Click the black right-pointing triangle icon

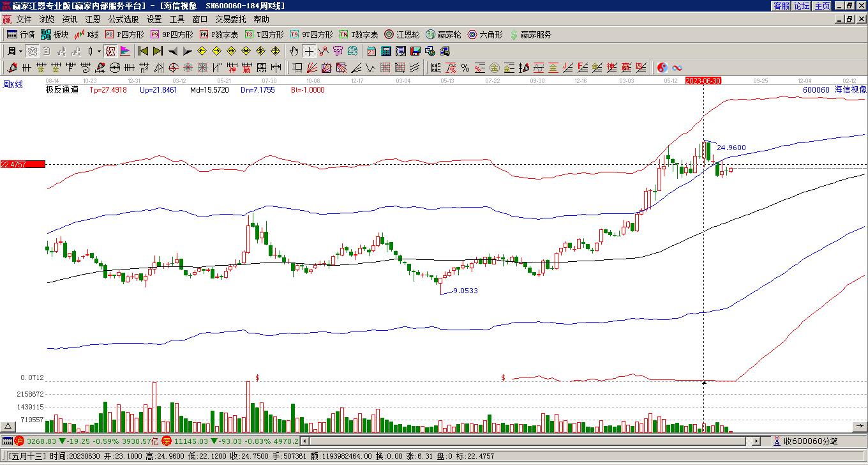187,51
